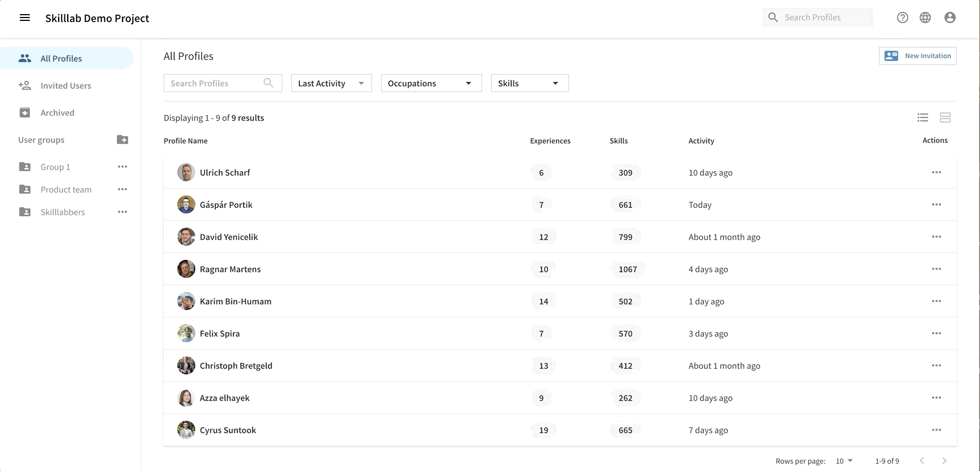980x471 pixels.
Task: Open the user account icon
Action: (950, 18)
